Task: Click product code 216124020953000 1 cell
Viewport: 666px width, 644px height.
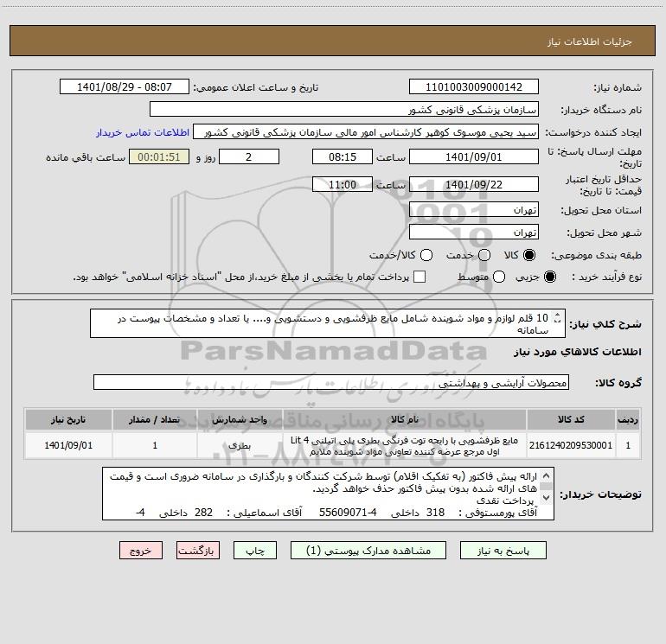Action: pyautogui.click(x=571, y=445)
